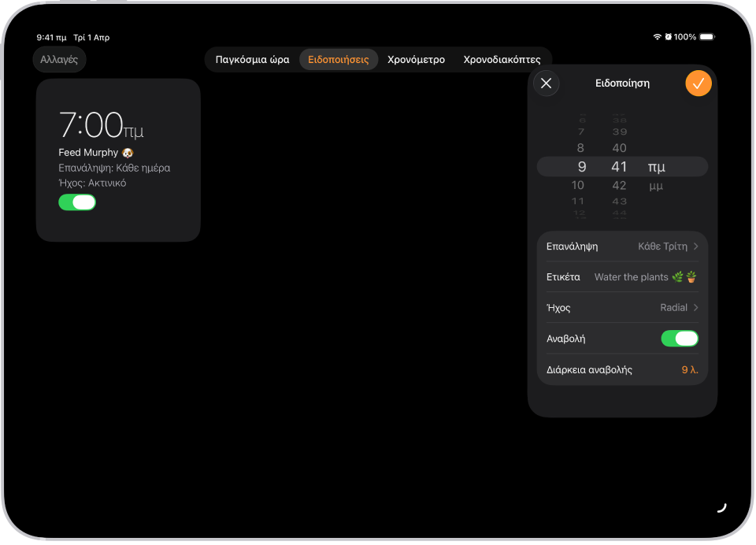Select minute 42 in time picker
The width and height of the screenshot is (756, 545).
click(619, 185)
